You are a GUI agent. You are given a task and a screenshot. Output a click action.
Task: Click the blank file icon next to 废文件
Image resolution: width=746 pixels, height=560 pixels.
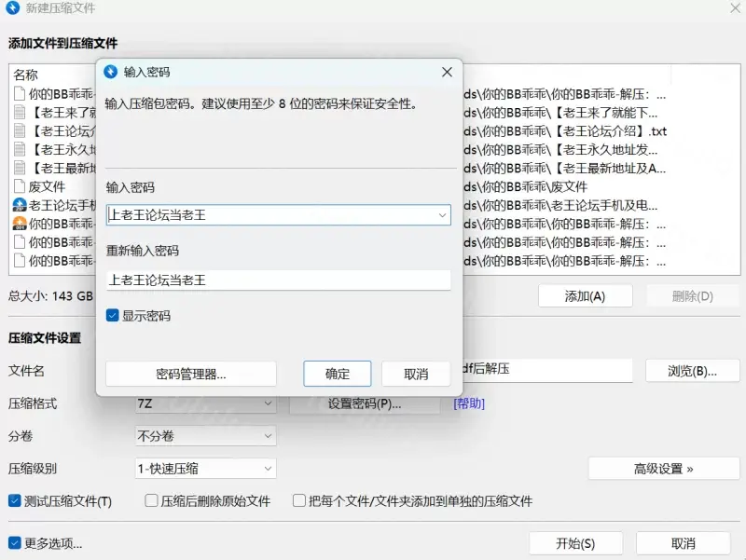pyautogui.click(x=20, y=186)
